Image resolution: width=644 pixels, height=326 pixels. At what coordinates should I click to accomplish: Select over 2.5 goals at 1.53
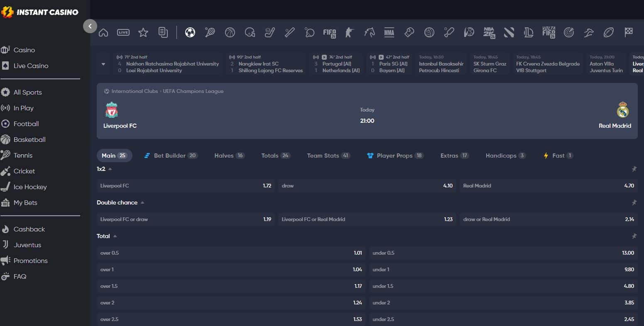coord(231,319)
